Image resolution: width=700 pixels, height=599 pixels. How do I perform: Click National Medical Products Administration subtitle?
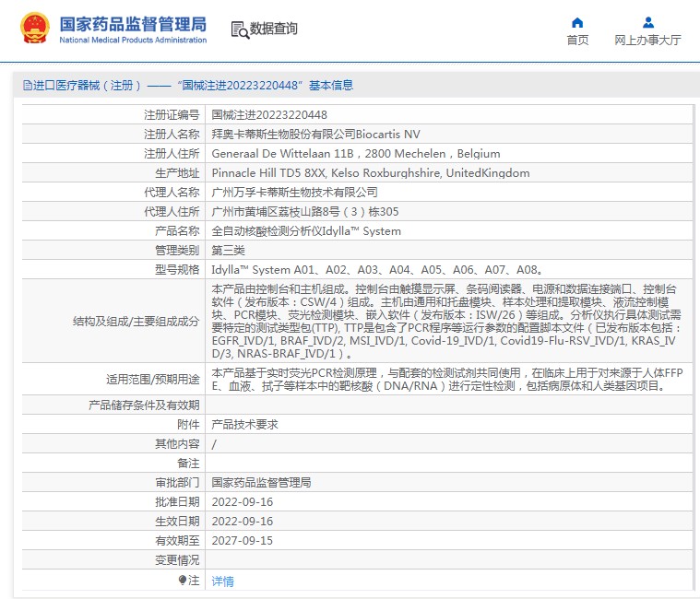[133, 40]
